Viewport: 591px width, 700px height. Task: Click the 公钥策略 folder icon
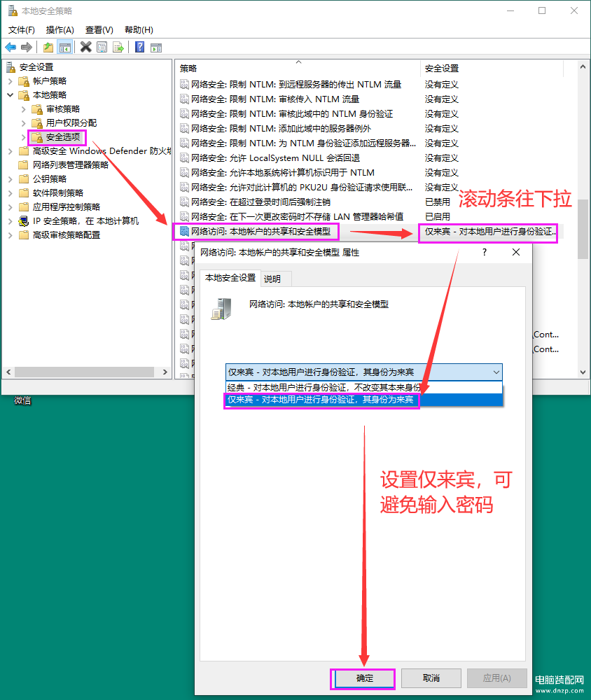click(x=24, y=179)
